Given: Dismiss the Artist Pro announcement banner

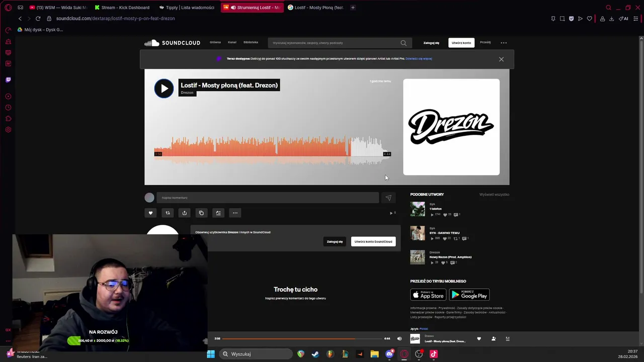Looking at the screenshot, I should tap(501, 59).
